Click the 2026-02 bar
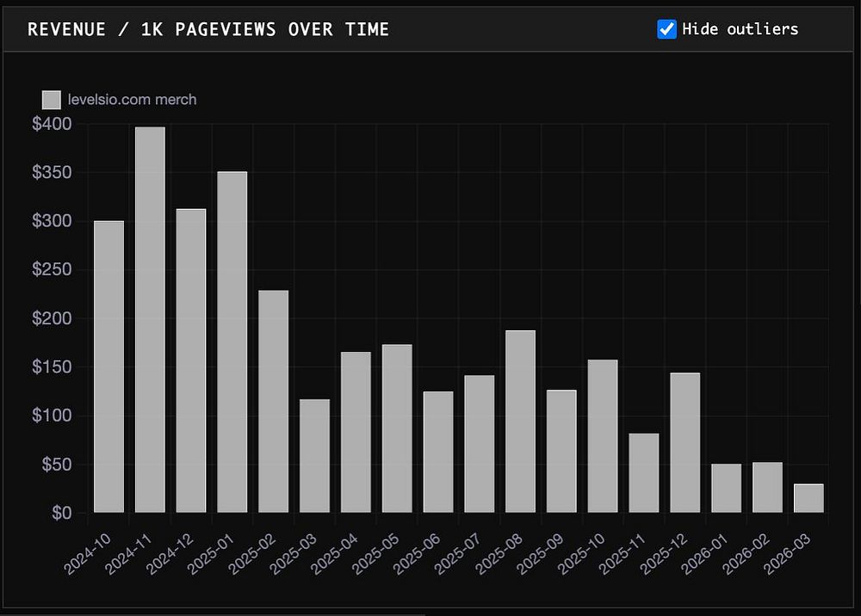 pyautogui.click(x=768, y=487)
